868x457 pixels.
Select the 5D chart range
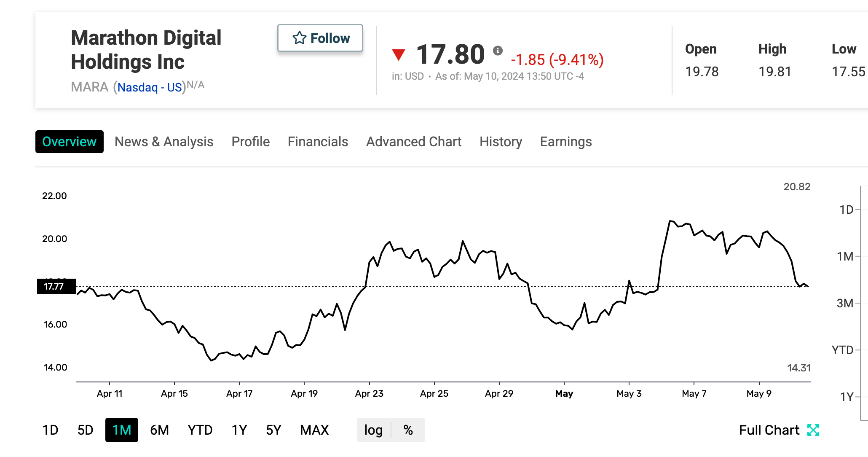85,430
